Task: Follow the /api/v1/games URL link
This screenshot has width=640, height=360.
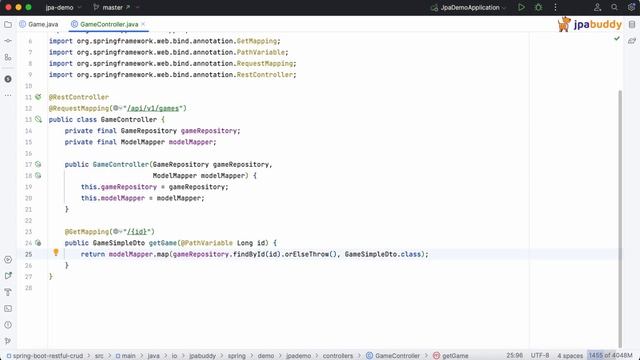Action: [x=153, y=108]
